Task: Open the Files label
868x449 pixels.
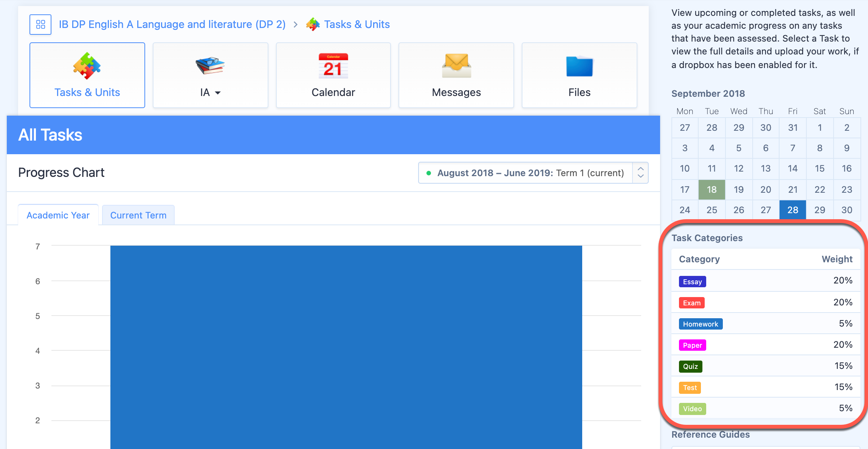Action: (x=580, y=92)
